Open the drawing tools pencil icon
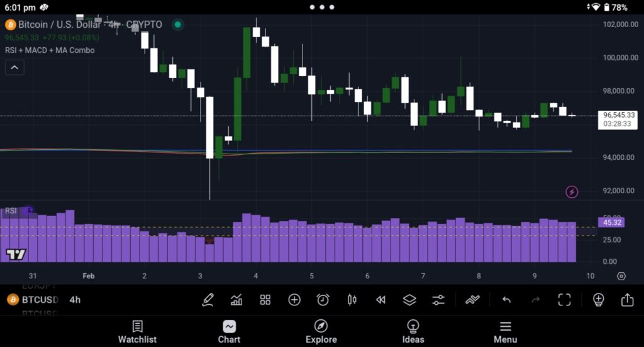Screen dimensions: 644x347 [208, 300]
